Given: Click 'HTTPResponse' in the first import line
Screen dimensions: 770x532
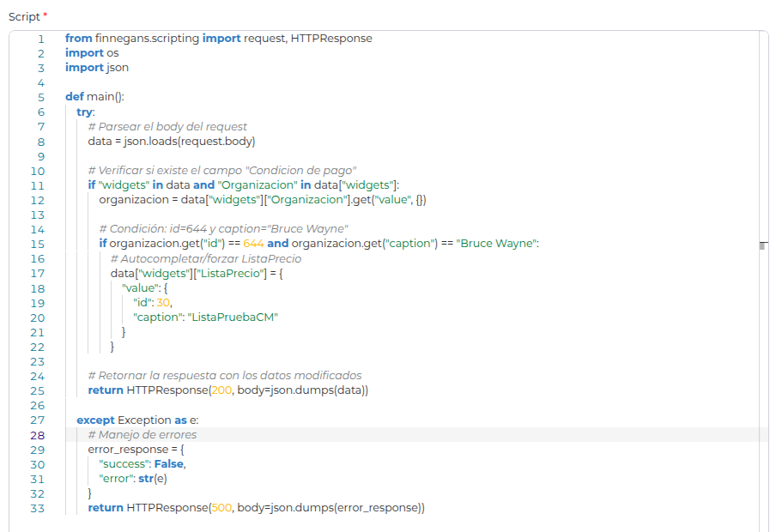Looking at the screenshot, I should [x=331, y=39].
